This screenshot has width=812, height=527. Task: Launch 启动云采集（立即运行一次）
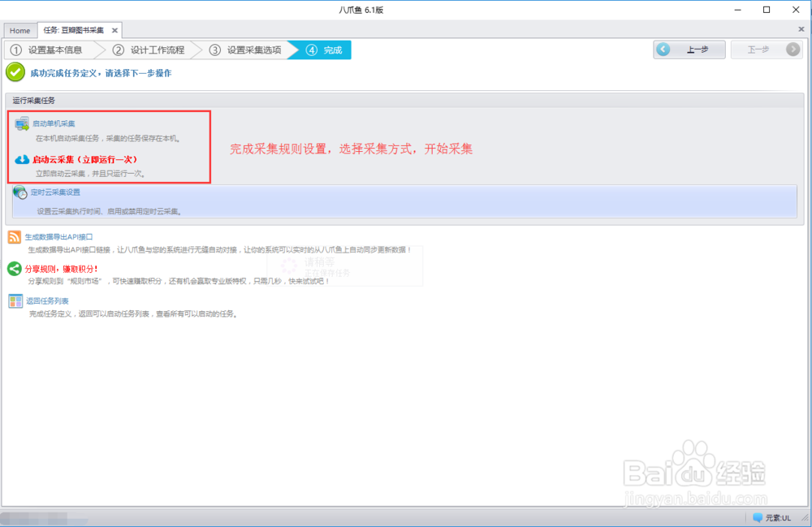click(85, 159)
